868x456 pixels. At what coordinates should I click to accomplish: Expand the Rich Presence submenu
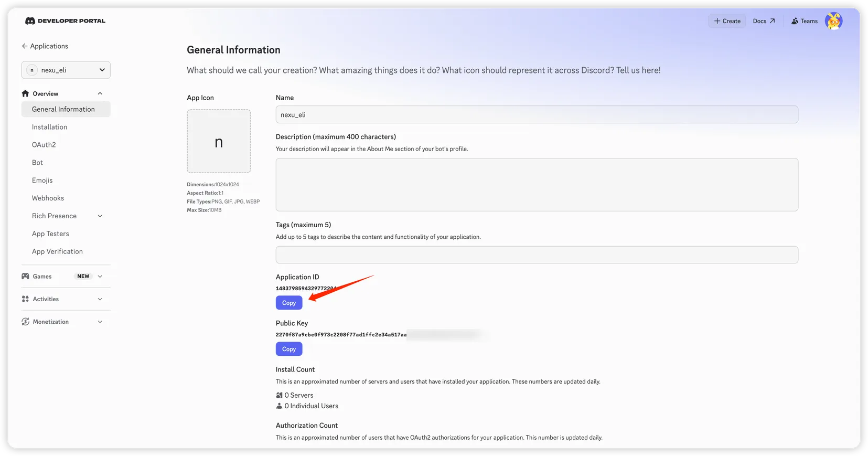(x=100, y=216)
